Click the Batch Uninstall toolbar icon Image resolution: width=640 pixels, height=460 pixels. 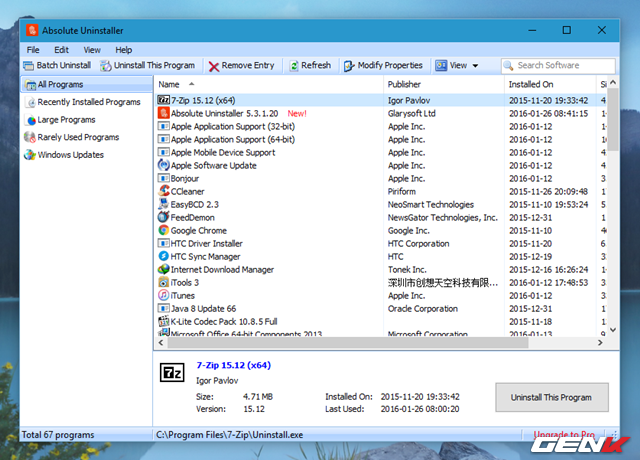coord(29,65)
